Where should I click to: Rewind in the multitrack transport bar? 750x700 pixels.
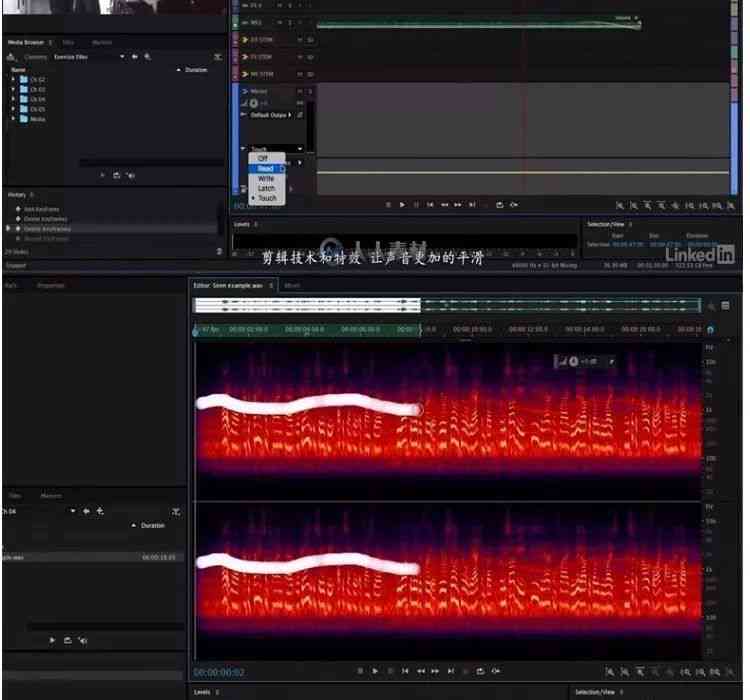click(x=444, y=205)
